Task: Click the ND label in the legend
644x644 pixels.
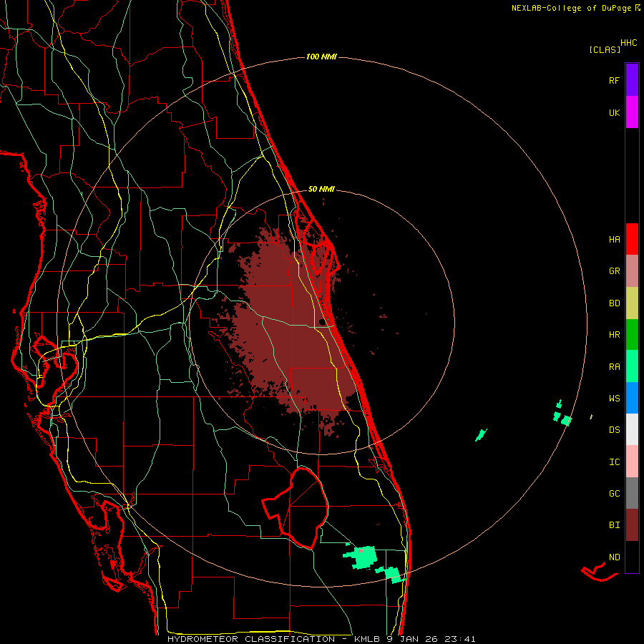Action: click(x=614, y=557)
